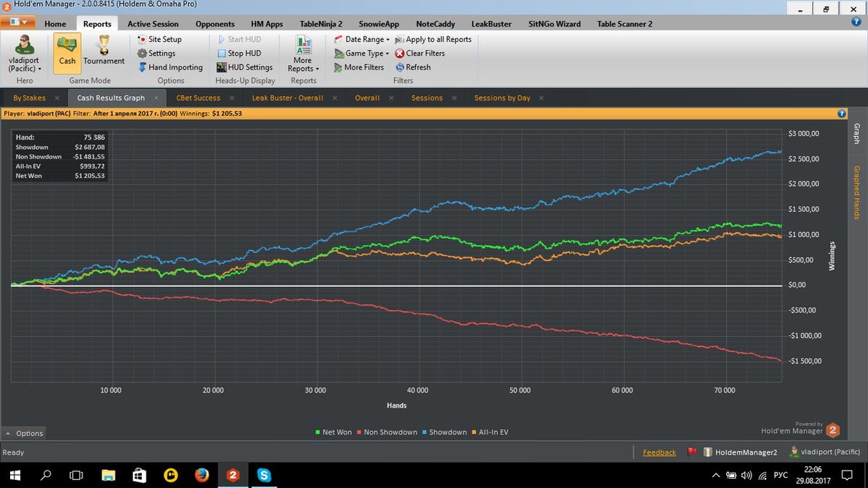Viewport: 868px width, 488px height.
Task: Switch to By Stakes report tab
Action: (x=29, y=98)
